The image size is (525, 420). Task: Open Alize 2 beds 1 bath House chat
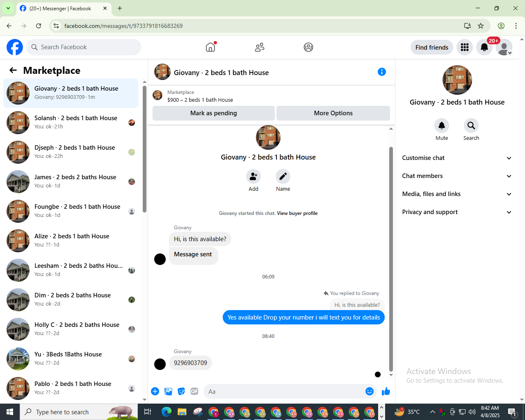pos(71,241)
